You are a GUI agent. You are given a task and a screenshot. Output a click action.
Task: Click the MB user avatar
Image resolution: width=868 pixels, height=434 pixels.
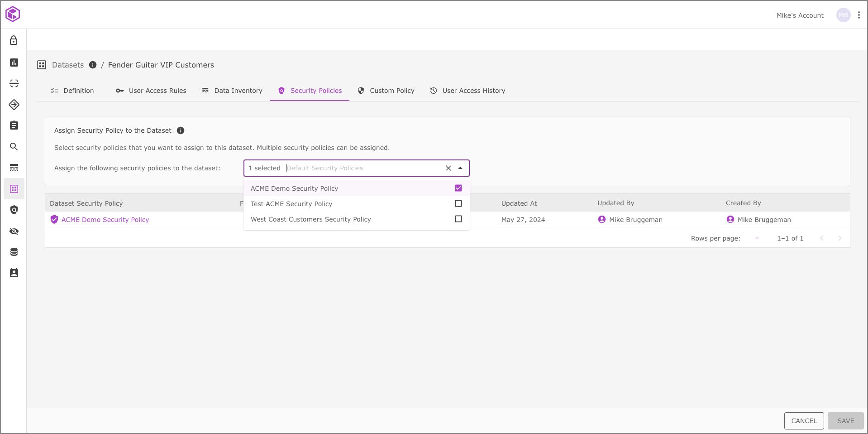click(x=844, y=15)
